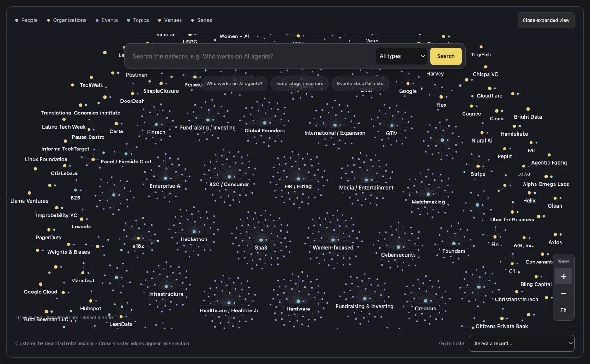
Task: Close the expanded view
Action: click(x=546, y=20)
